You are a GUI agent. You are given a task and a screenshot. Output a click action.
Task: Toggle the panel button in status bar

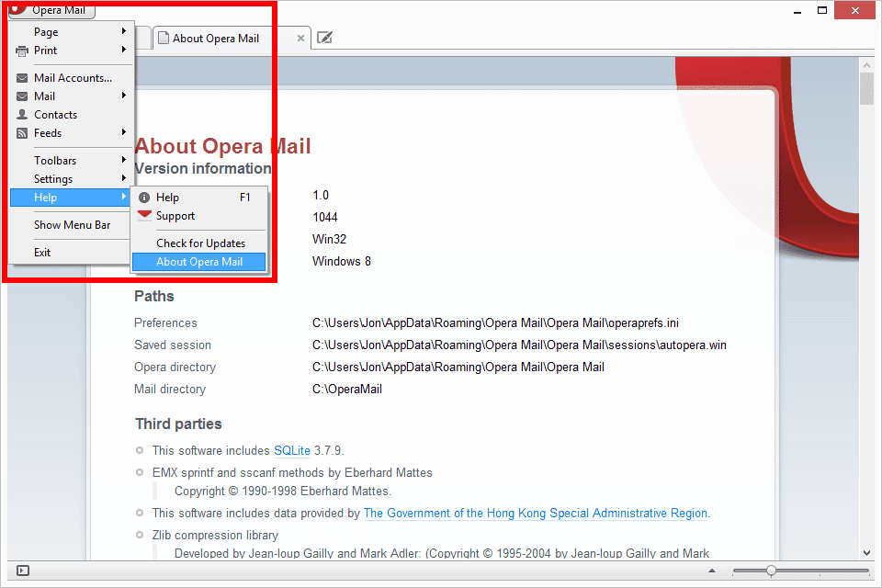(23, 571)
